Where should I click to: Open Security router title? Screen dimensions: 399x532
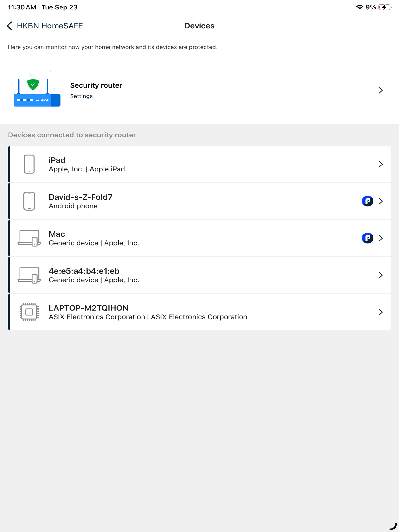point(96,85)
